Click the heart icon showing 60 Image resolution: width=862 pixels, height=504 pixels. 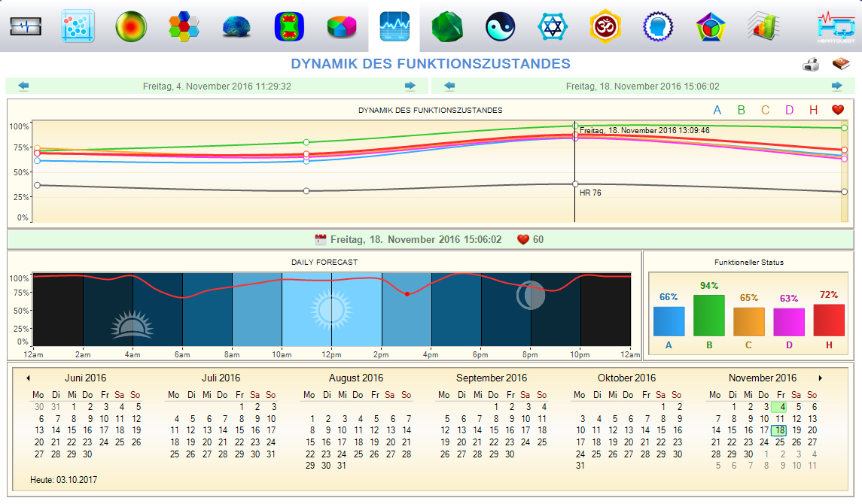(522, 239)
